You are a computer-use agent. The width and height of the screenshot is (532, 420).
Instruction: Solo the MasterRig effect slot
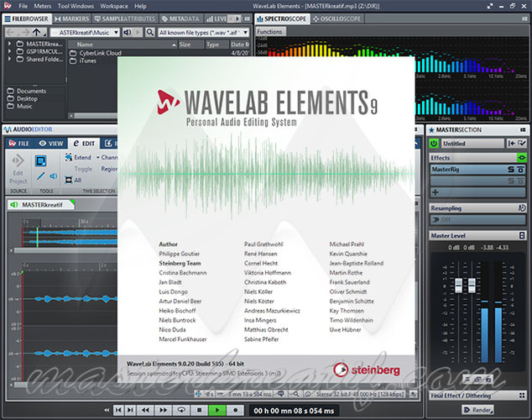coord(511,169)
